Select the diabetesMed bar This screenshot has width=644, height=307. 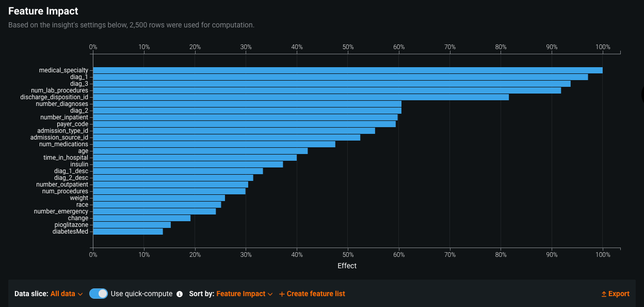(127, 232)
